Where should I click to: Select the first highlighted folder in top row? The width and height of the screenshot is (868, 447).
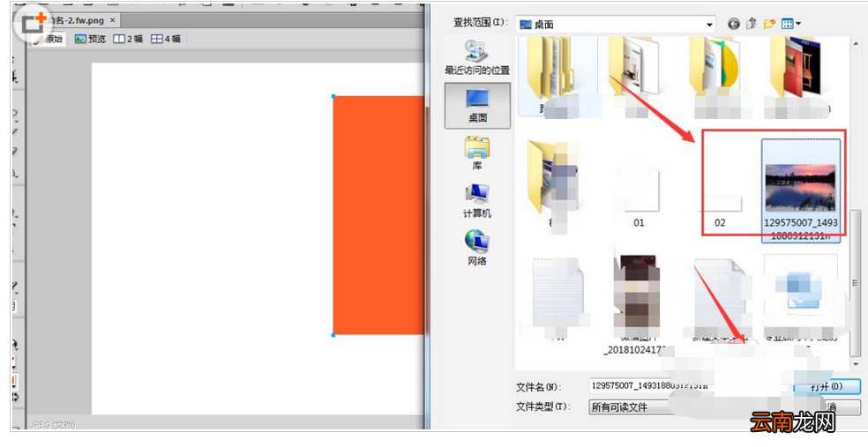(x=558, y=76)
